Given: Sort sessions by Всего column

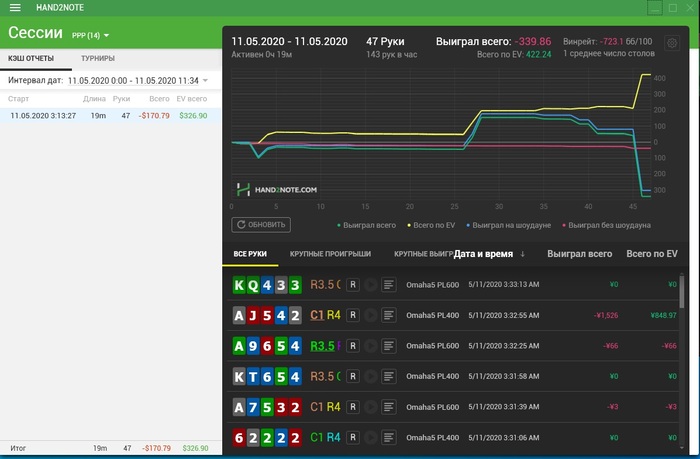Looking at the screenshot, I should coord(159,99).
